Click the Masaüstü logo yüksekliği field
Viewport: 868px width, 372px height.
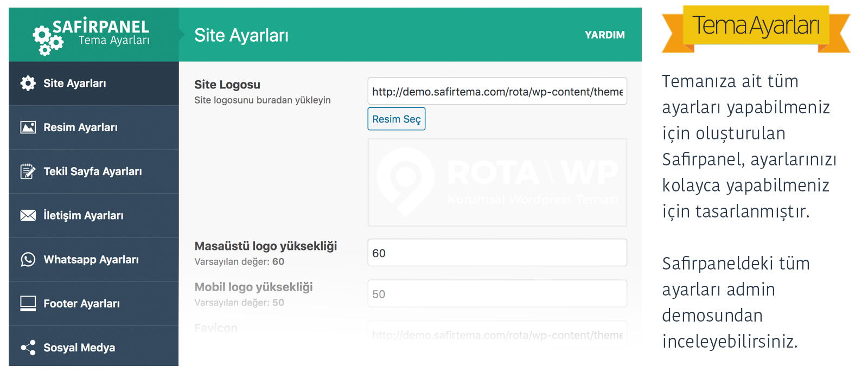[x=497, y=253]
